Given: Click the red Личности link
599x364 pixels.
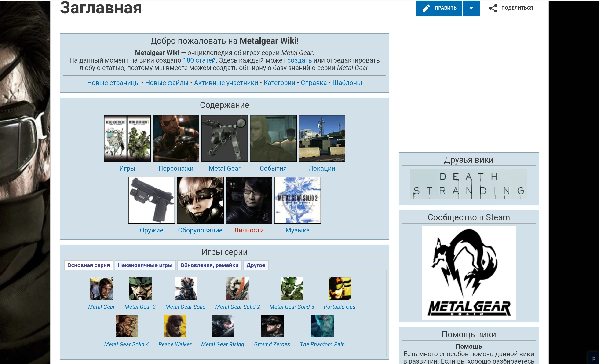Looking at the screenshot, I should coord(249,230).
